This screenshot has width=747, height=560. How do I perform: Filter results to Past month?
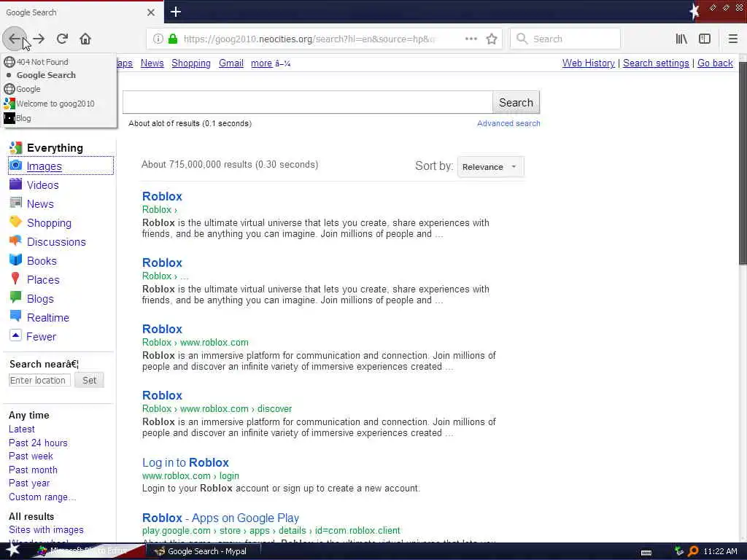(33, 470)
